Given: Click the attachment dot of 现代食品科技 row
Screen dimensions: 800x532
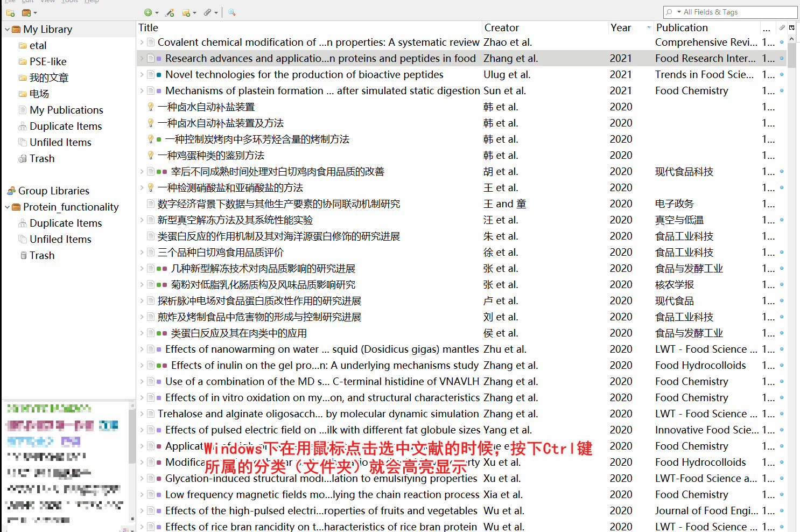Looking at the screenshot, I should click(x=782, y=171).
